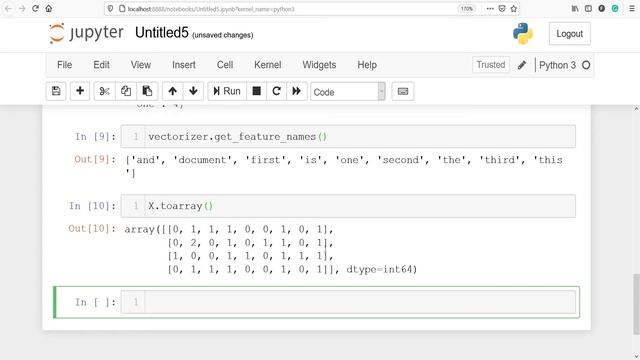This screenshot has width=640, height=360.
Task: Click the Jupyter logo
Action: (x=86, y=33)
